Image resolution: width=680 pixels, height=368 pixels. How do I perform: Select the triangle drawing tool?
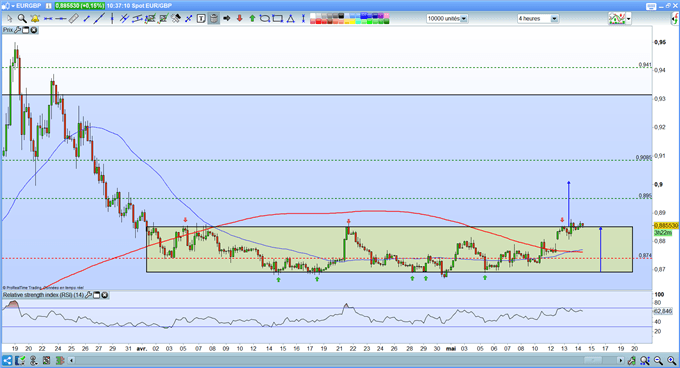tap(290, 18)
